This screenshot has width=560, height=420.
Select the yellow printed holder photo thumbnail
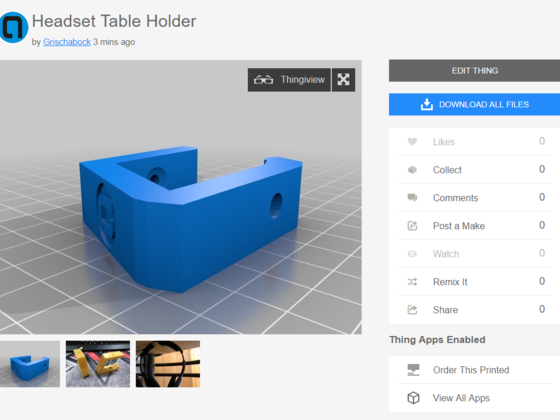tap(98, 364)
